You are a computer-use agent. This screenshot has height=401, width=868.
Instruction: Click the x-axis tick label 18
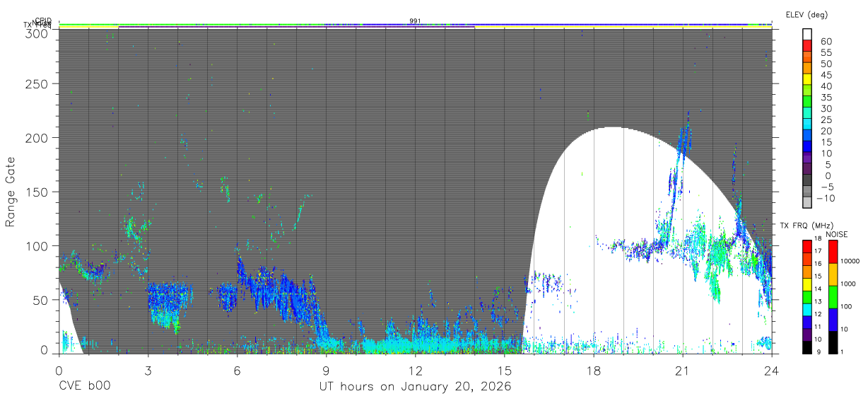(593, 370)
